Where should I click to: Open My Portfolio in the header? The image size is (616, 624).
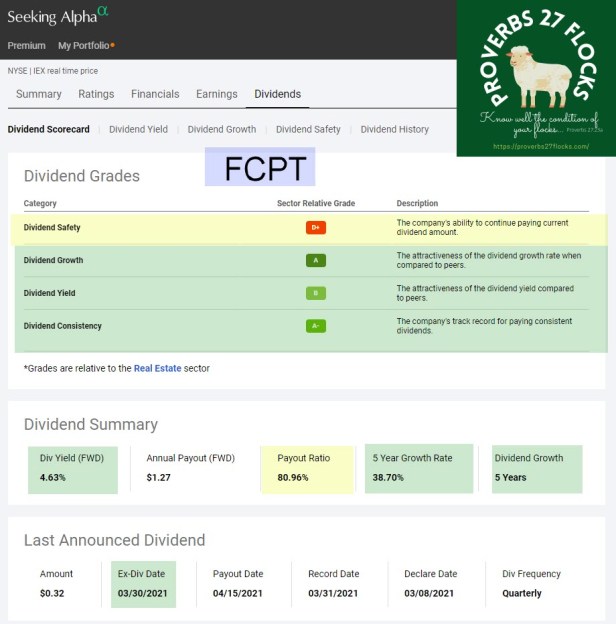point(85,46)
